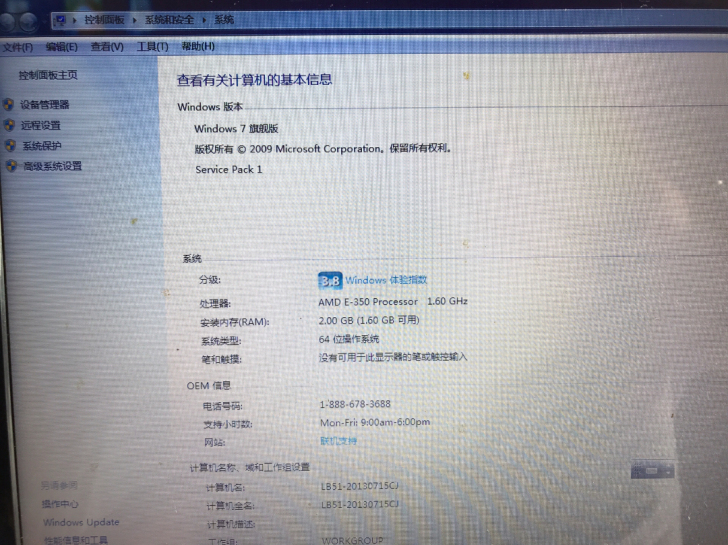Screen dimensions: 728x545
Task: Click the Windows 7 旗舰版 text
Action: [x=236, y=129]
